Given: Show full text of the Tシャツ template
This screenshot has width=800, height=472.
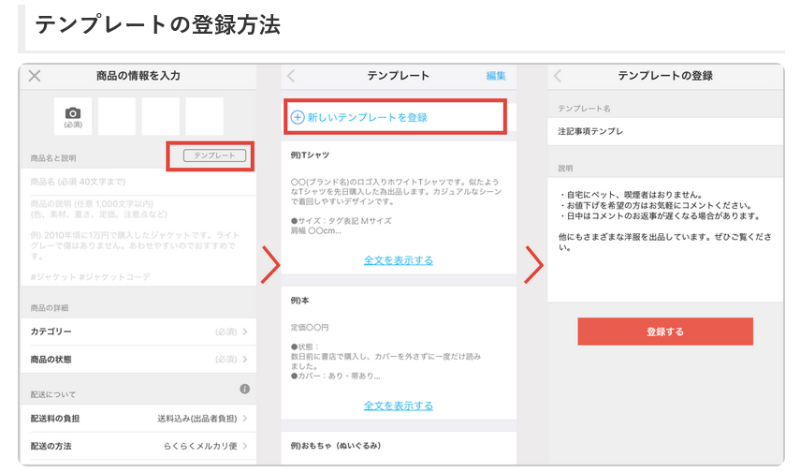Looking at the screenshot, I should [398, 260].
